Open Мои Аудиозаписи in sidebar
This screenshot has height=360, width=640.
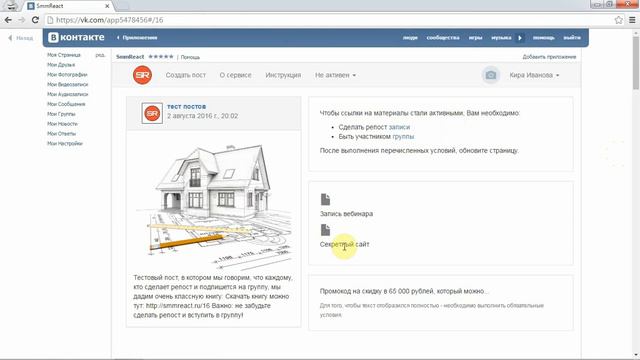coord(67,94)
